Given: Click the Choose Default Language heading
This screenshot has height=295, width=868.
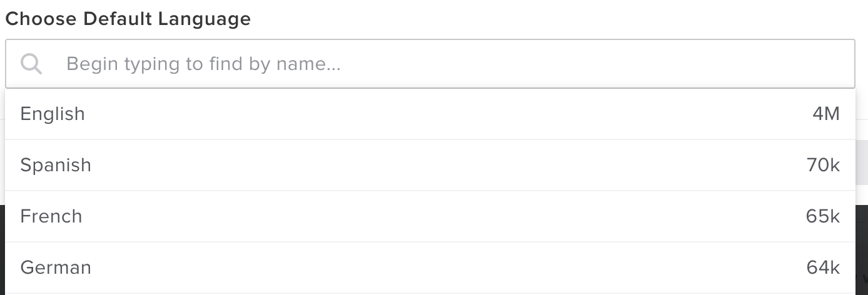Looking at the screenshot, I should 128,19.
